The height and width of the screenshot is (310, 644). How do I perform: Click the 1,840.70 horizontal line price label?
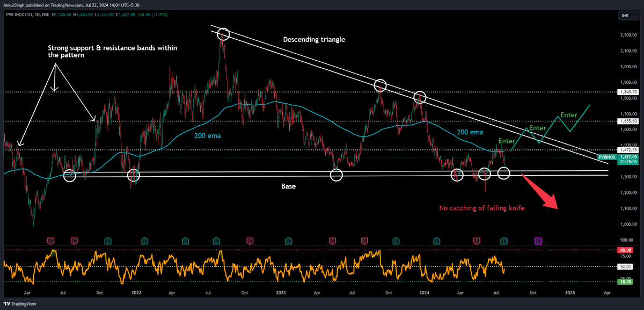tap(628, 92)
